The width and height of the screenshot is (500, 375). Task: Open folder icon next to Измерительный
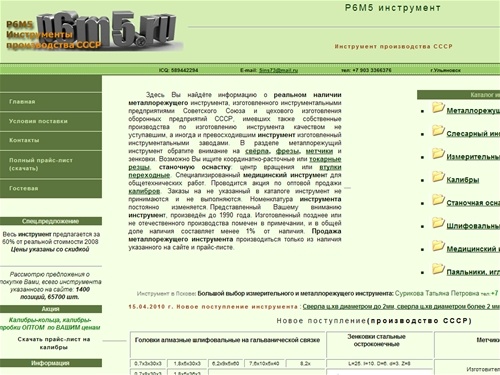tap(438, 154)
